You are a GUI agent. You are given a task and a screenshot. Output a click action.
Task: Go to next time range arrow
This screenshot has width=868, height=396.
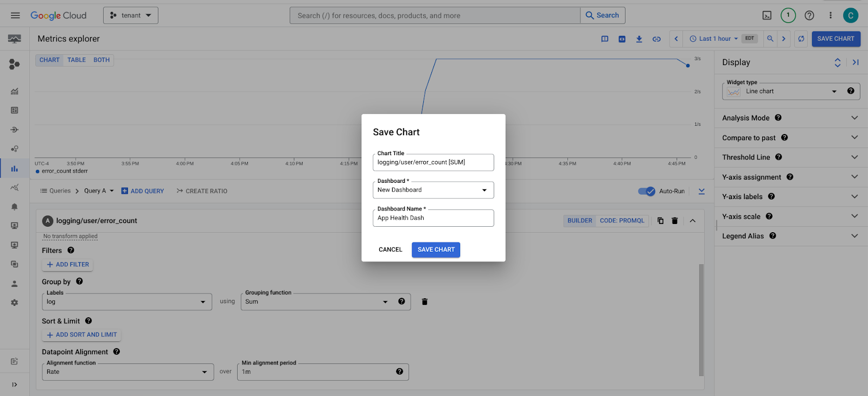pos(783,39)
